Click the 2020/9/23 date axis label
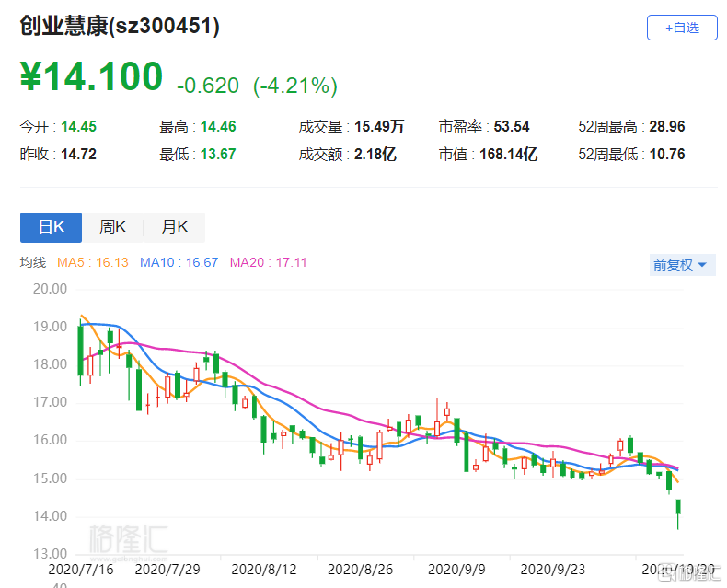The width and height of the screenshot is (727, 588). [553, 570]
